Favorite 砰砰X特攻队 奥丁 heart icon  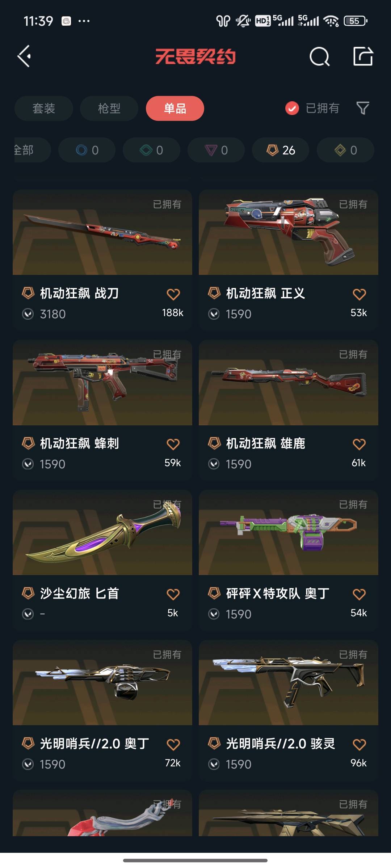[359, 594]
